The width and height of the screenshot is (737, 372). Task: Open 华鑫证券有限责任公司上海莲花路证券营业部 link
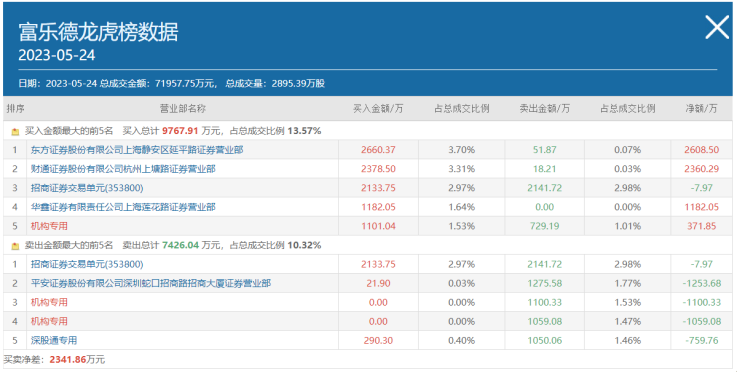click(123, 207)
